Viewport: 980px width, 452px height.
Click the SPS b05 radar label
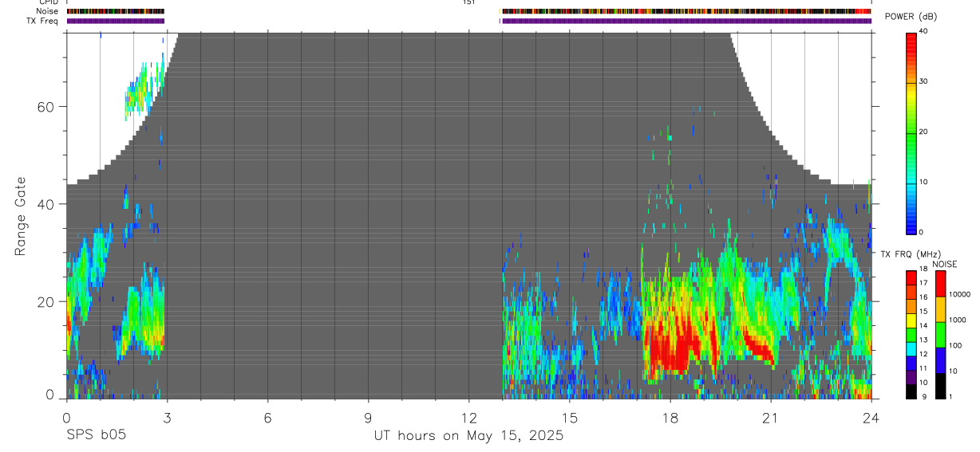pyautogui.click(x=96, y=436)
